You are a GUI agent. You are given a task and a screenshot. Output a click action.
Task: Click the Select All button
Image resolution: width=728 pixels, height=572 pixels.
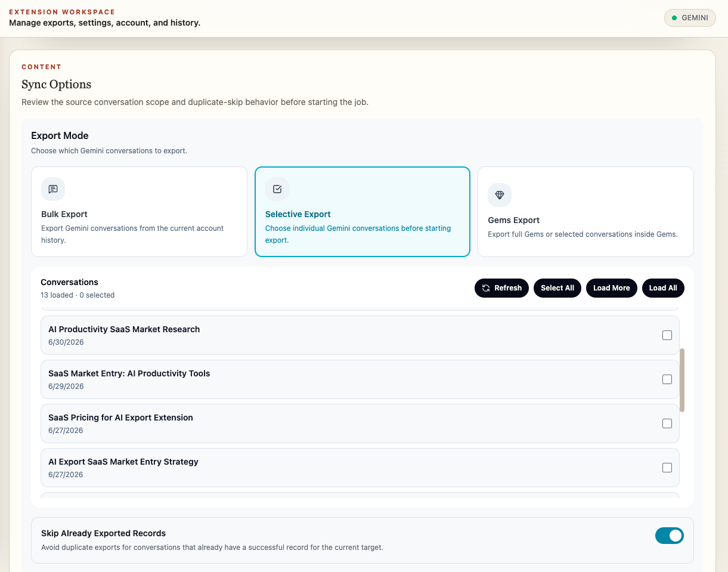point(557,288)
